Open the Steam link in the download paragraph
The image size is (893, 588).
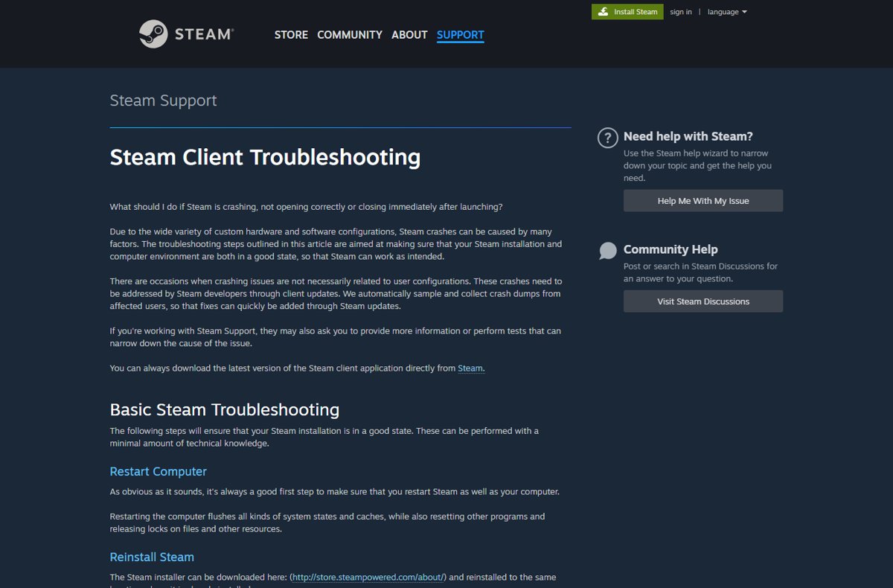pyautogui.click(x=470, y=368)
